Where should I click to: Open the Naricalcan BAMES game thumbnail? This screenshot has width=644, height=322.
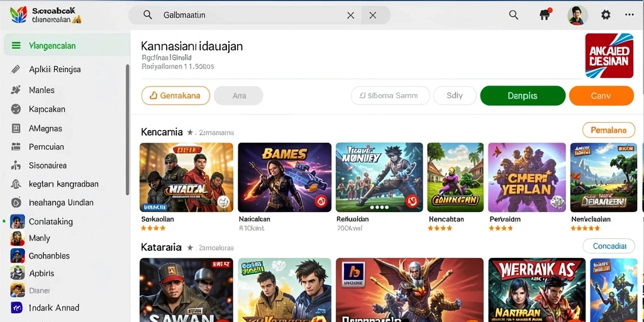[x=285, y=177]
